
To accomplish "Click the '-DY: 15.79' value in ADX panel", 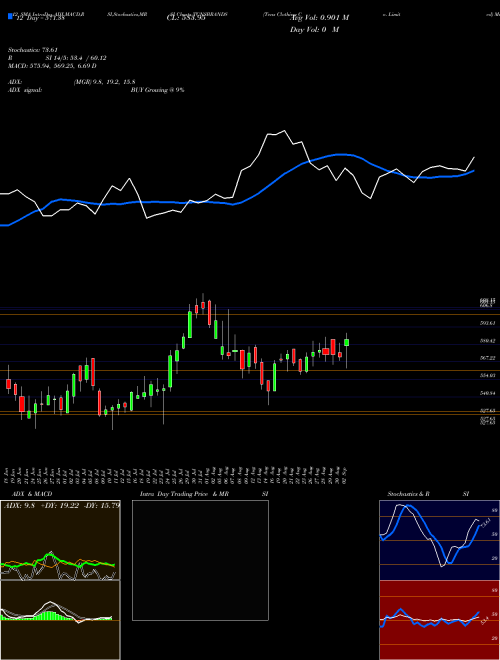I will 101,505.
